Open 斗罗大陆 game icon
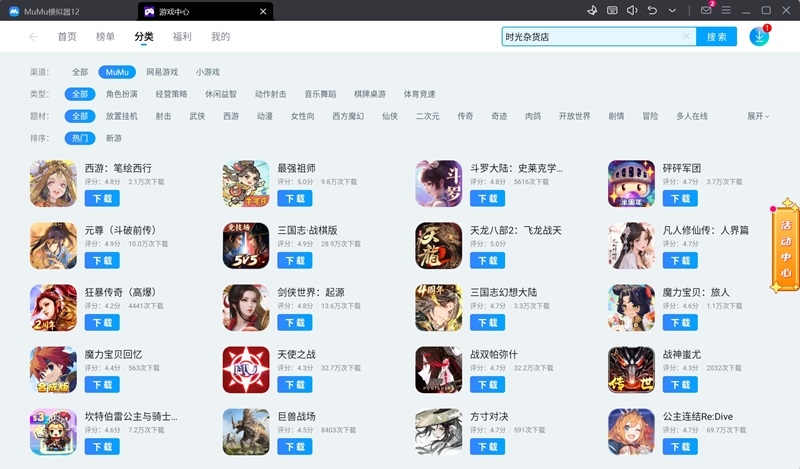 (x=438, y=184)
